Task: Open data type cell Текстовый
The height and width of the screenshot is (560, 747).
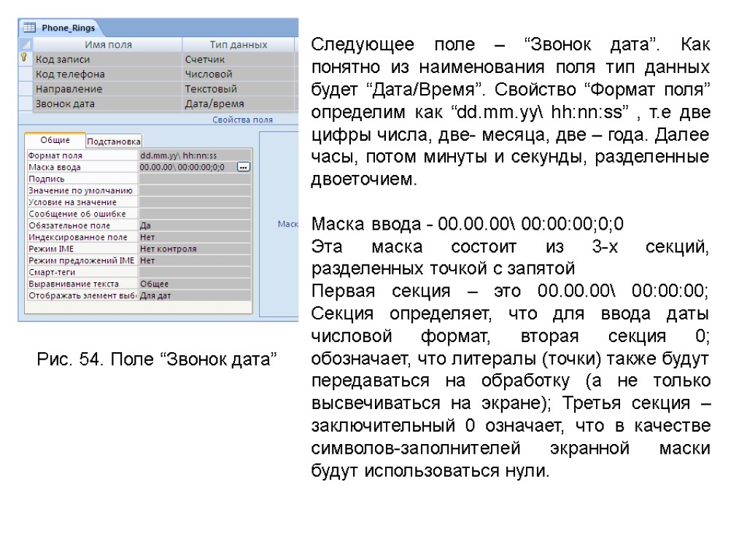Action: pos(239,89)
